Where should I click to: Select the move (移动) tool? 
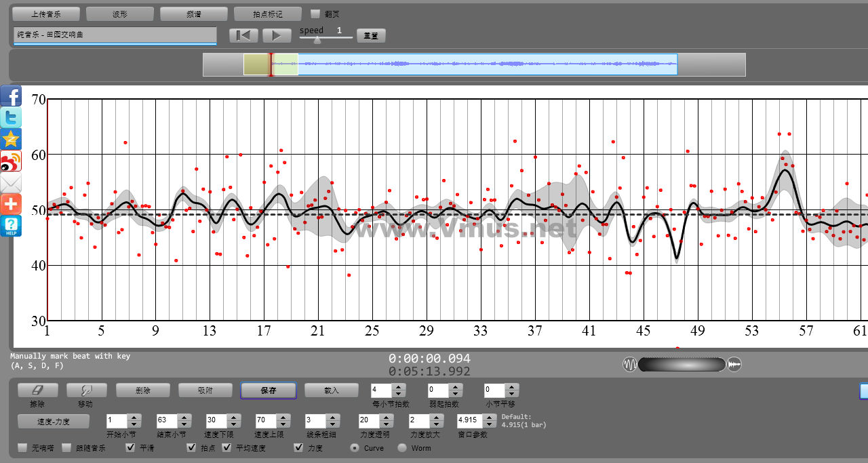(86, 390)
